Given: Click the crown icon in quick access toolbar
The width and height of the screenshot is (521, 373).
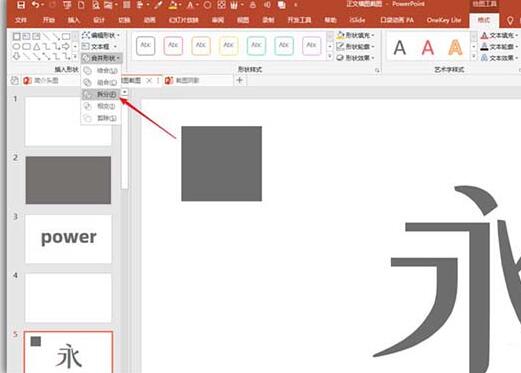Looking at the screenshot, I should [234, 5].
